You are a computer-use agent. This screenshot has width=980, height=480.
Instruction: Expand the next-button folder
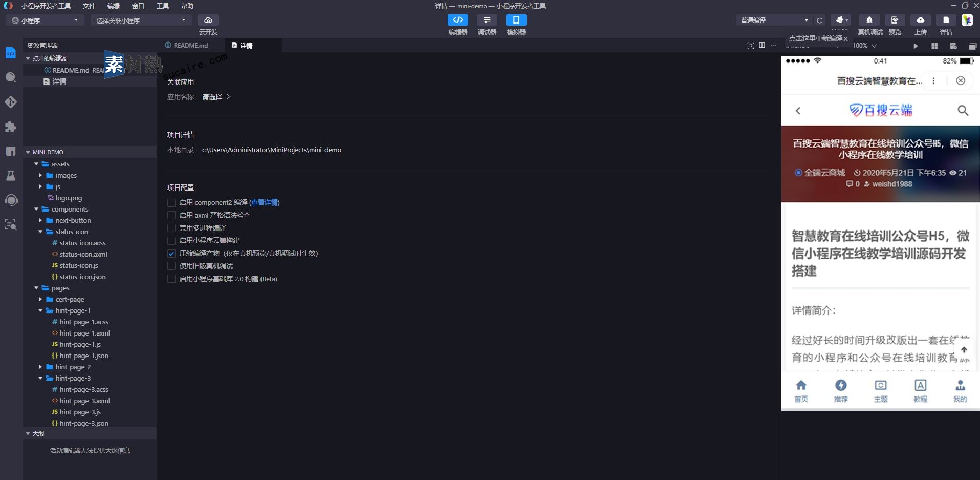40,220
